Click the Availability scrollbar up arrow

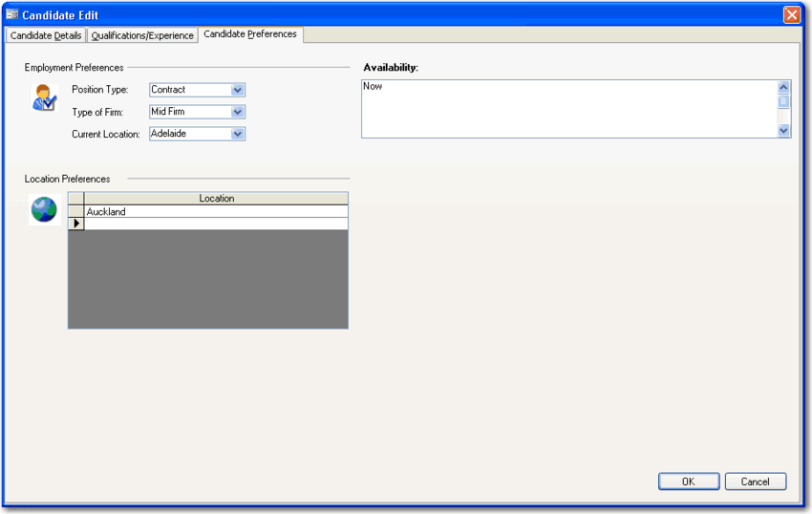coord(784,87)
